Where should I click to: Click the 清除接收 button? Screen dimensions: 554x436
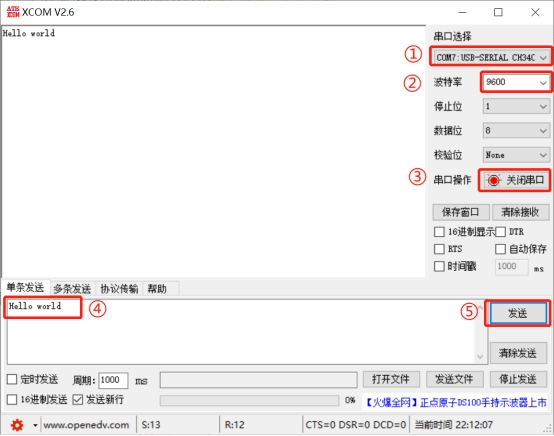click(520, 212)
